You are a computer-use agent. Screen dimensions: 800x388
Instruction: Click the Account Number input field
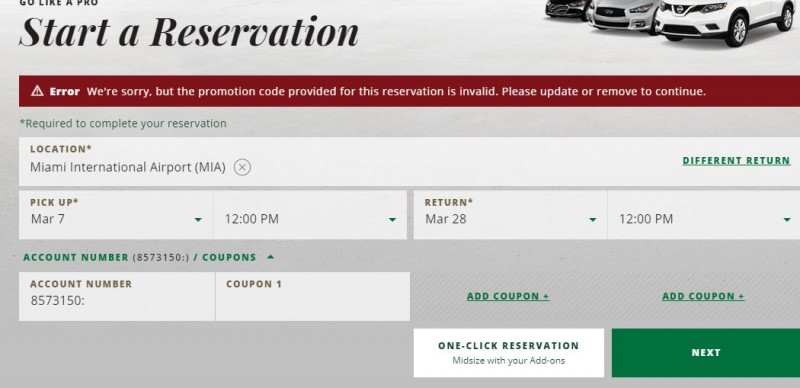click(117, 297)
